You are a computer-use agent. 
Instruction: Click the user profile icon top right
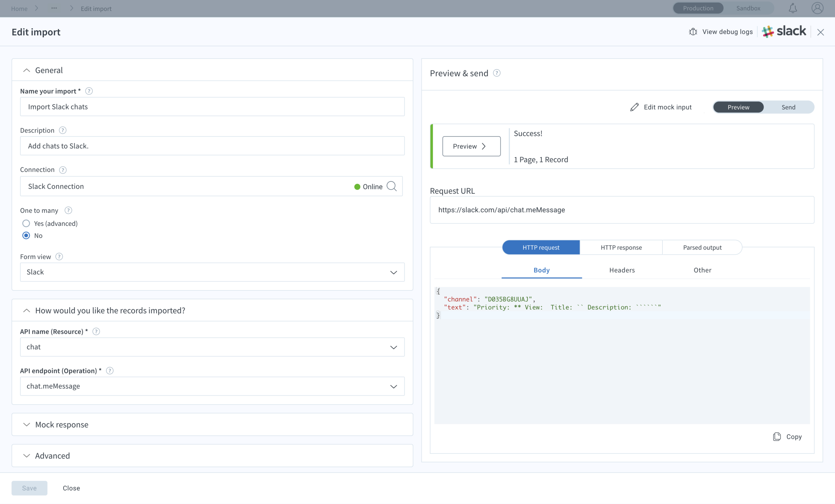coord(818,8)
